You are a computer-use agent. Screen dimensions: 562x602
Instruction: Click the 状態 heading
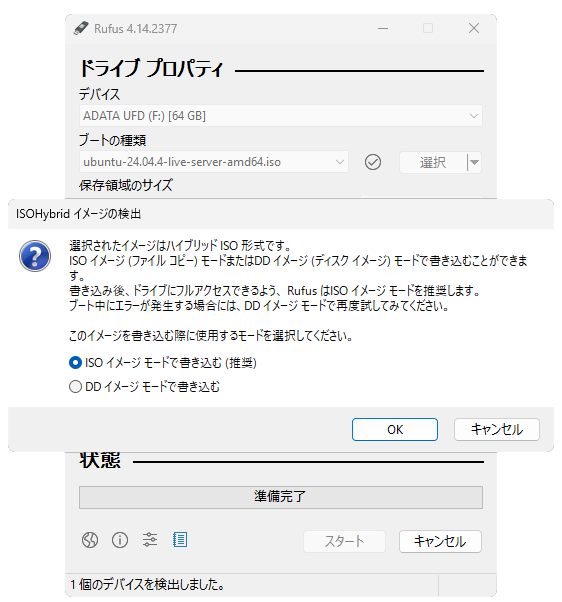100,460
